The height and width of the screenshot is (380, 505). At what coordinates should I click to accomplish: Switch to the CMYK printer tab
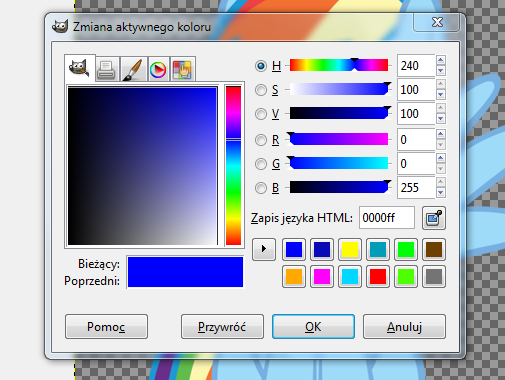point(107,69)
